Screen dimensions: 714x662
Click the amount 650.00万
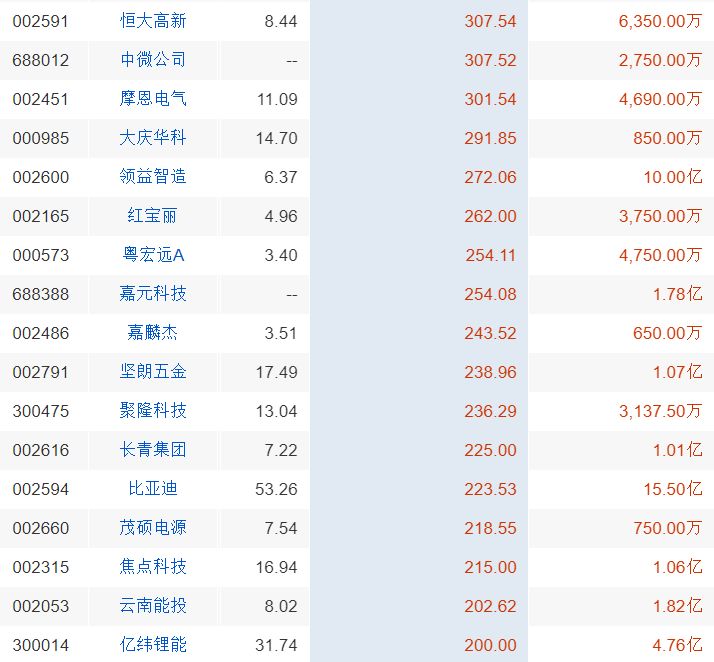pos(667,333)
